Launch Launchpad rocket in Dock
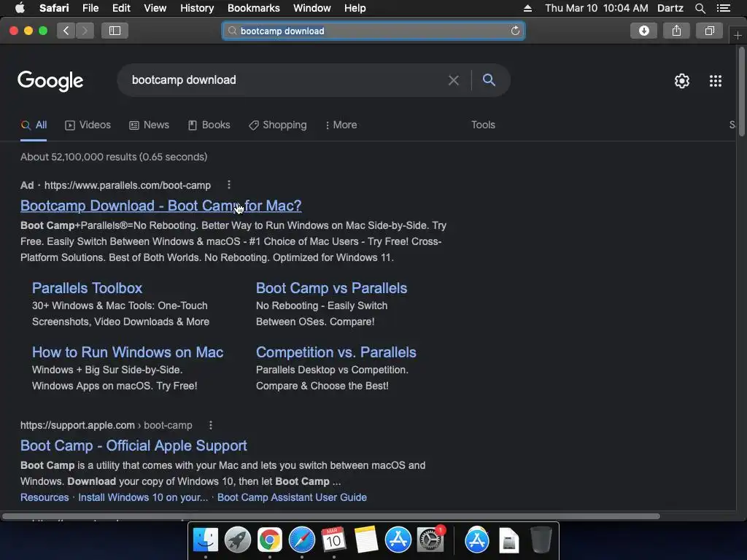The width and height of the screenshot is (747, 560). click(237, 540)
